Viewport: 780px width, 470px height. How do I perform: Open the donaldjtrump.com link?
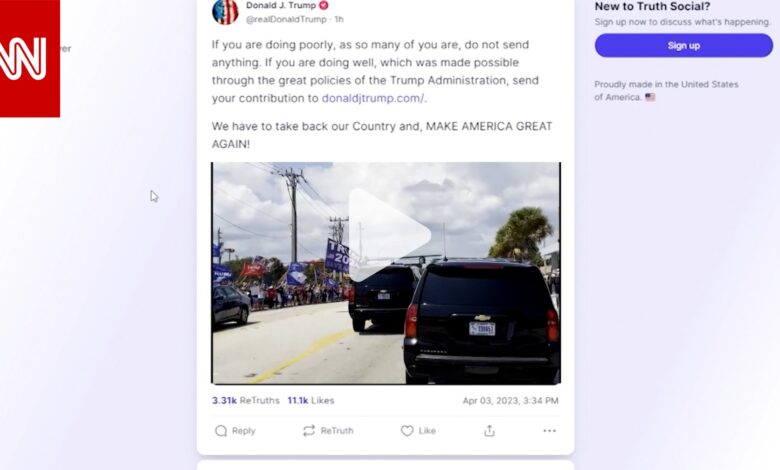[x=373, y=98]
